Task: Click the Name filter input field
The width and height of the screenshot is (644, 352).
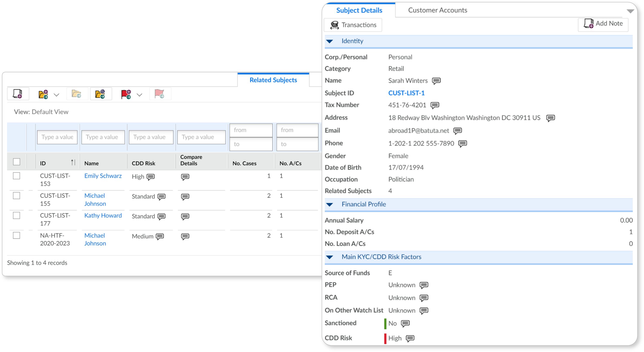Action: point(103,137)
